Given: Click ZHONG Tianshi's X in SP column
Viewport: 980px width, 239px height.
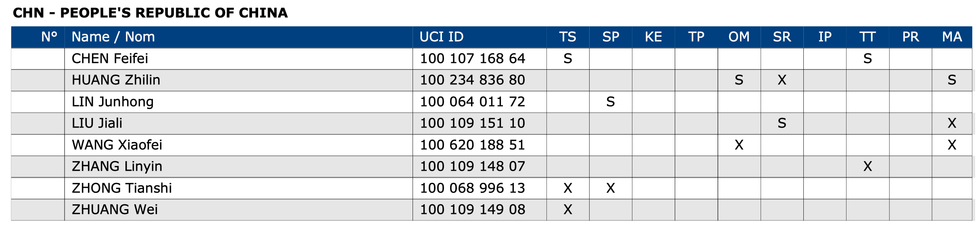Looking at the screenshot, I should tap(610, 188).
